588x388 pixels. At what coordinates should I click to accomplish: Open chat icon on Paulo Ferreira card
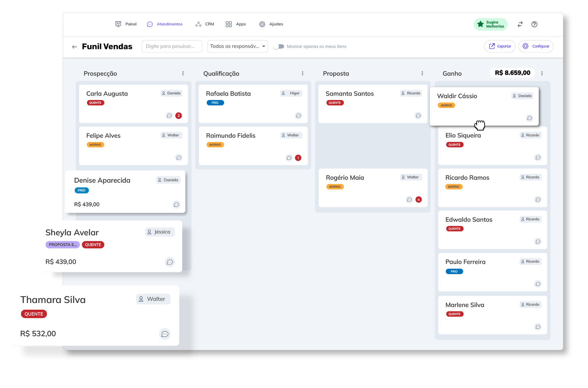click(538, 284)
